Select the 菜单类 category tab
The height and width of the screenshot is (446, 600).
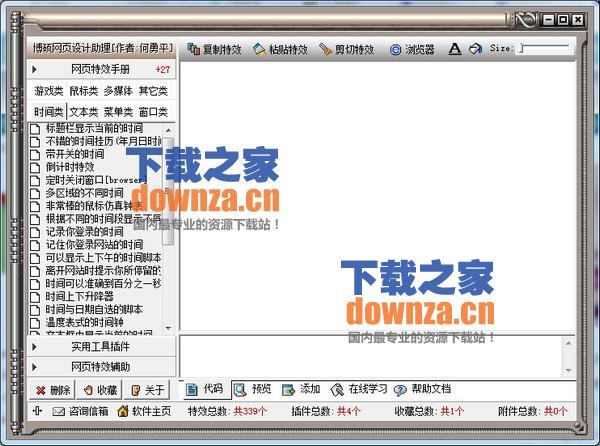click(x=118, y=112)
